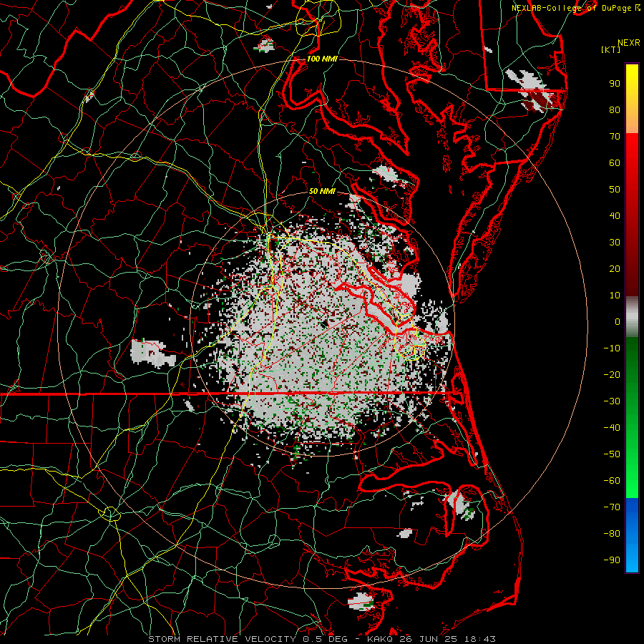Viewport: 644px width, 644px height.
Task: Click the 70 value on the velocity scale
Action: (615, 137)
